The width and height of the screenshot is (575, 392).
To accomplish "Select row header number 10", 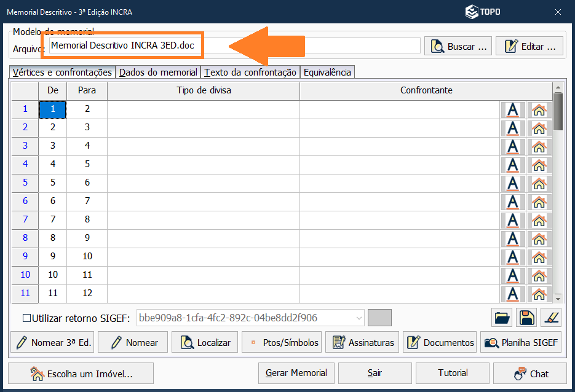I will pyautogui.click(x=25, y=275).
